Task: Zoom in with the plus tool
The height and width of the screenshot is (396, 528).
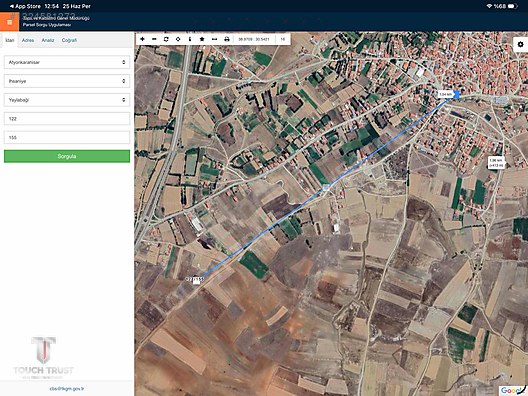Action: click(x=142, y=39)
